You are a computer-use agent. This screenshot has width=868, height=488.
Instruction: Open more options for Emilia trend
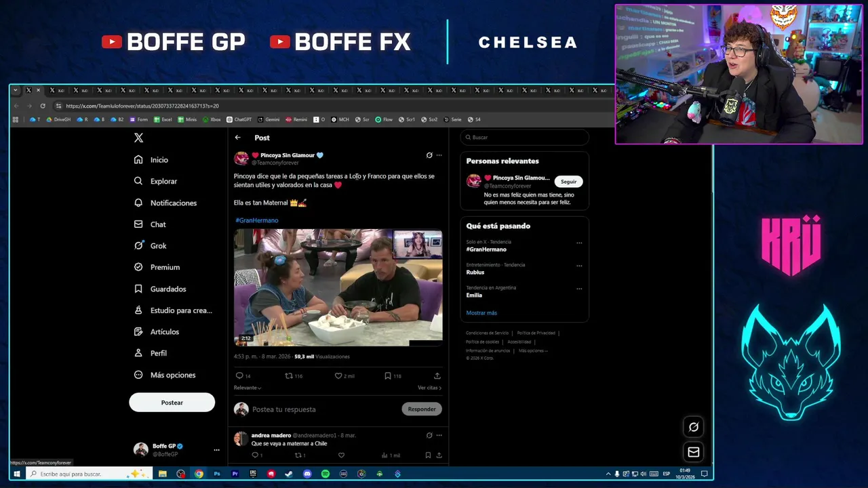579,289
